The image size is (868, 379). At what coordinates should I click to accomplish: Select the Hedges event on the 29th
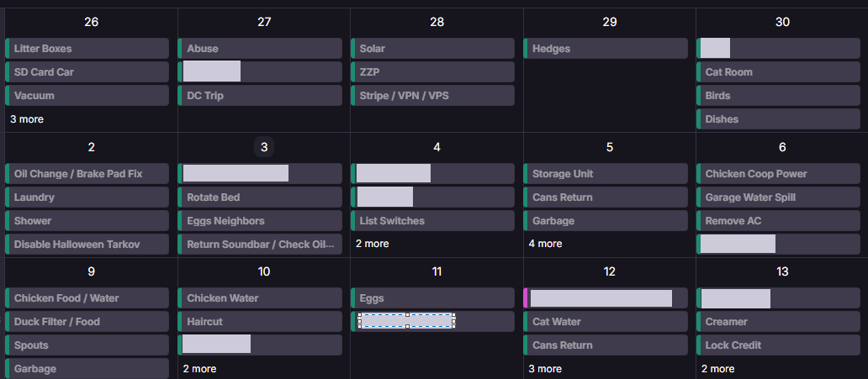pos(606,49)
